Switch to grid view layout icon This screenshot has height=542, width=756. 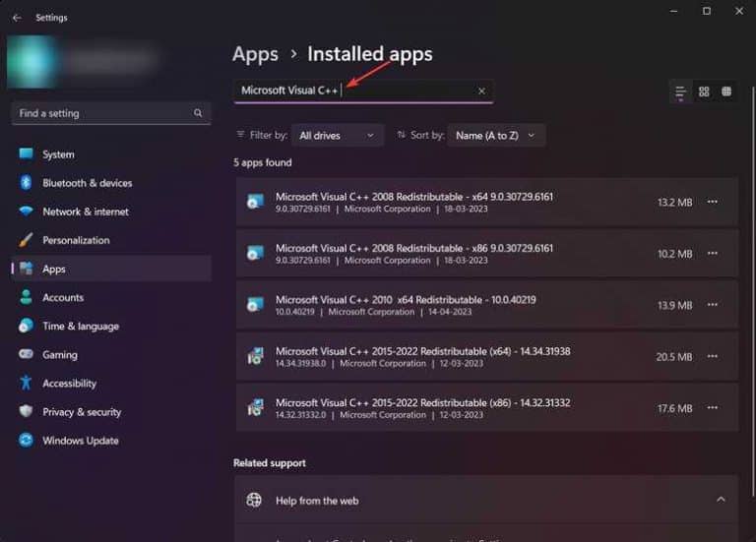(704, 91)
